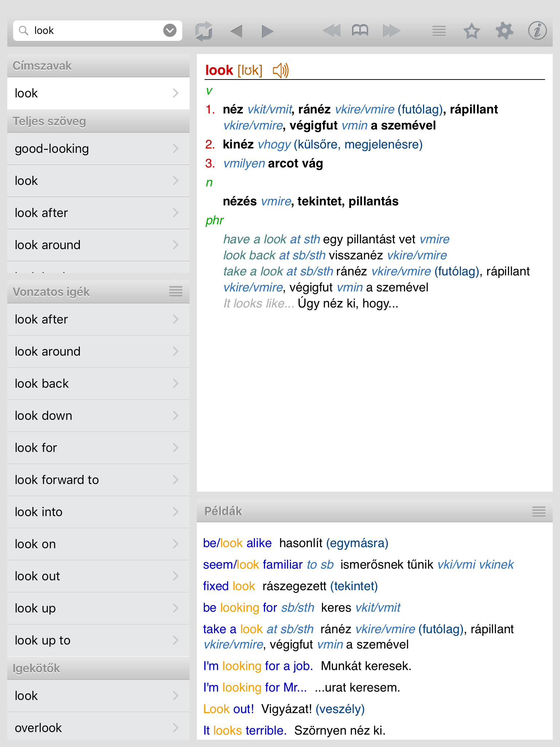Open the "good-looking" full text result
The image size is (560, 747).
[98, 149]
